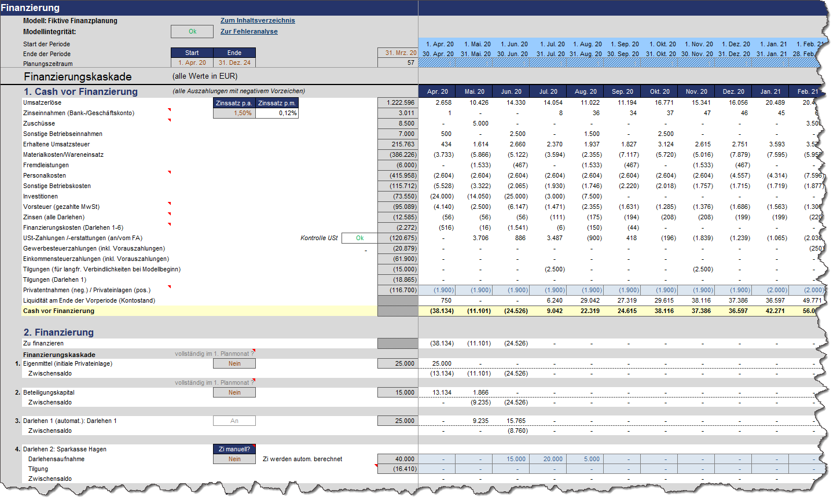The width and height of the screenshot is (837, 504).
Task: Toggle the 'Nein' cell under Zi manuell?
Action: pyautogui.click(x=234, y=459)
